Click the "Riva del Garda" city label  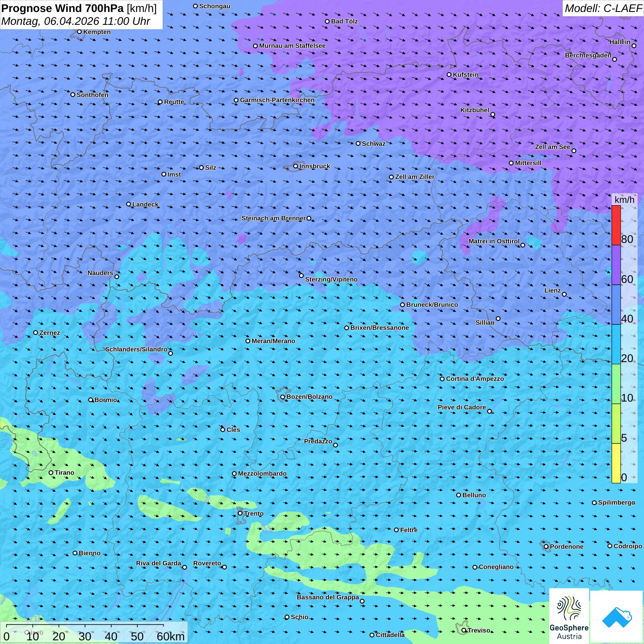pyautogui.click(x=159, y=563)
